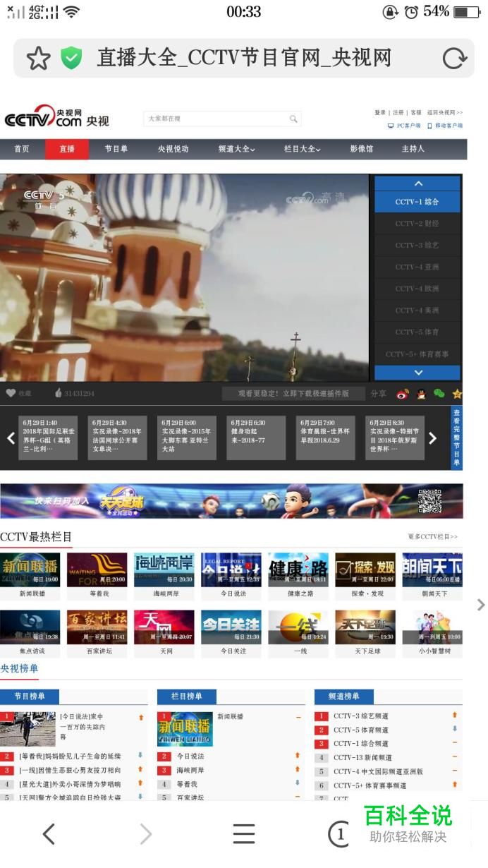Go to 首页 in the nav bar
488x868 pixels.
coord(22,149)
